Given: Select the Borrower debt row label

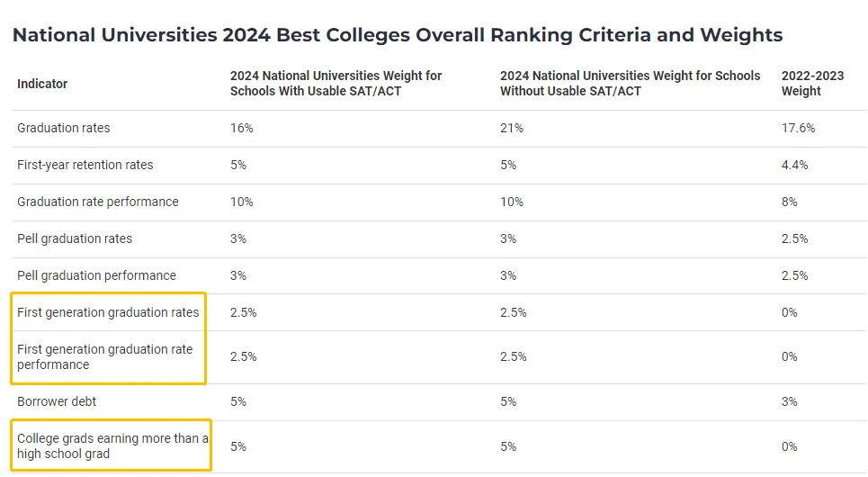Looking at the screenshot, I should [x=57, y=401].
